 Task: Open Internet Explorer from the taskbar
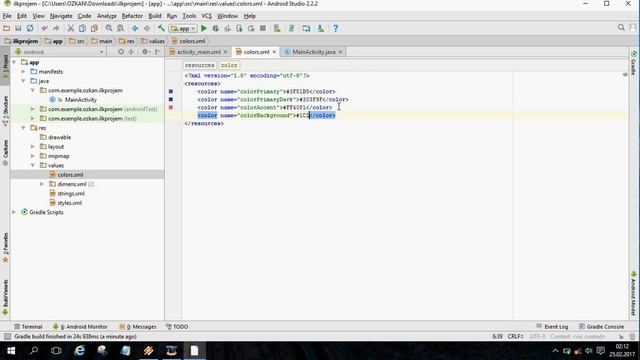(x=80, y=351)
